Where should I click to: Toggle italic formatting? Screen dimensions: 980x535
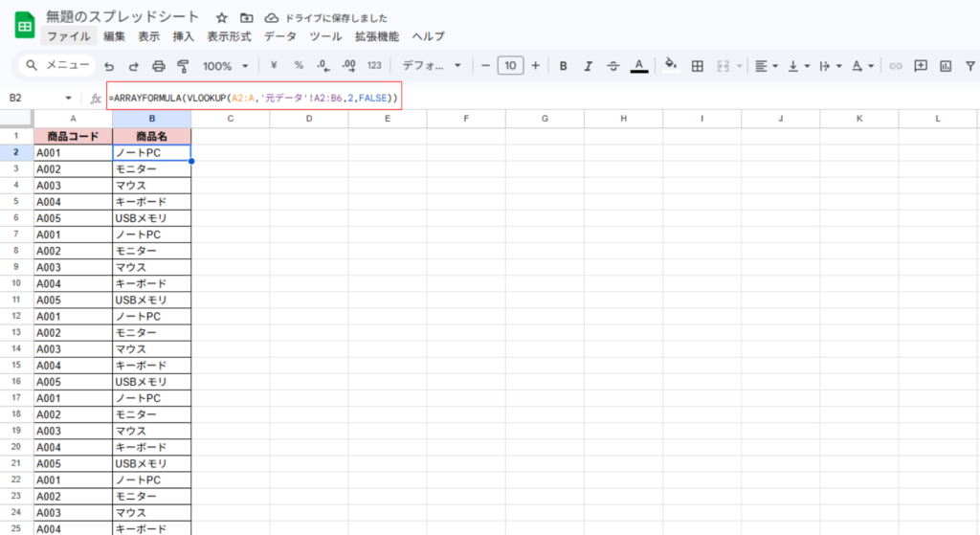(x=589, y=66)
